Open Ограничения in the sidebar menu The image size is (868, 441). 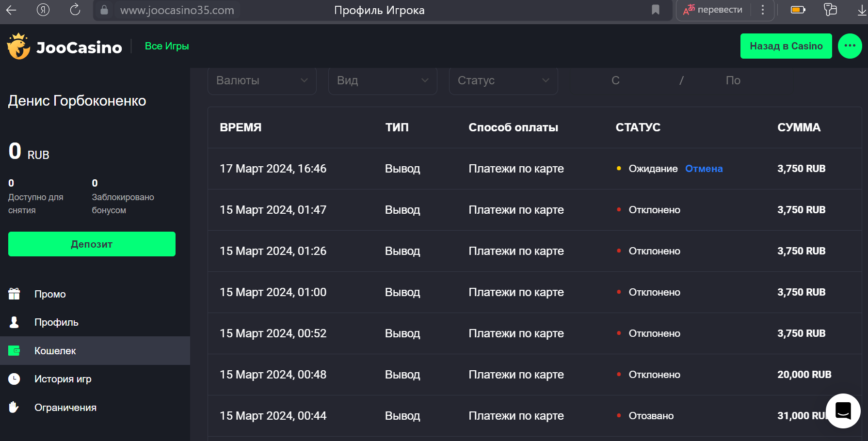coord(65,408)
